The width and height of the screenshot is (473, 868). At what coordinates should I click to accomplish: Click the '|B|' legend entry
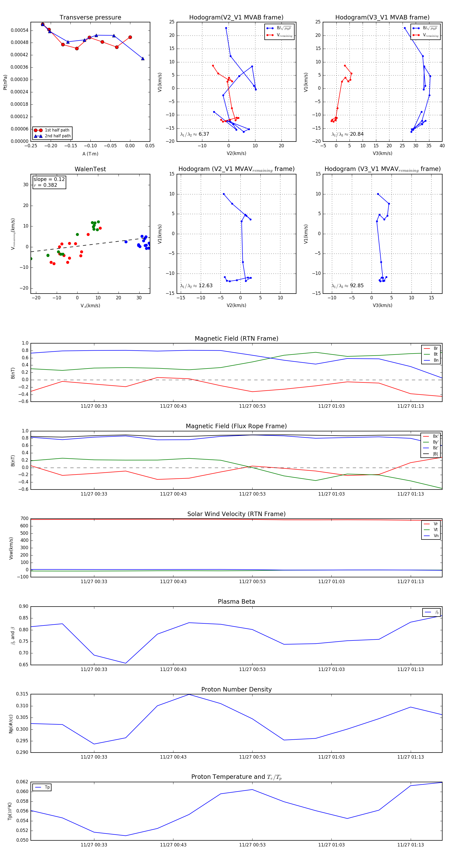click(x=431, y=454)
